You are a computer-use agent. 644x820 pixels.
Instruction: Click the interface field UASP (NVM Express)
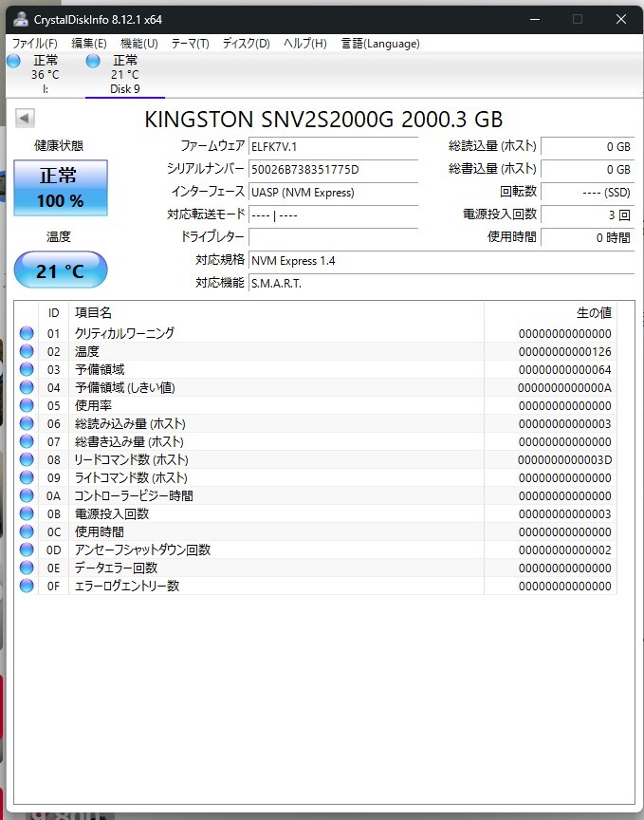tap(334, 193)
